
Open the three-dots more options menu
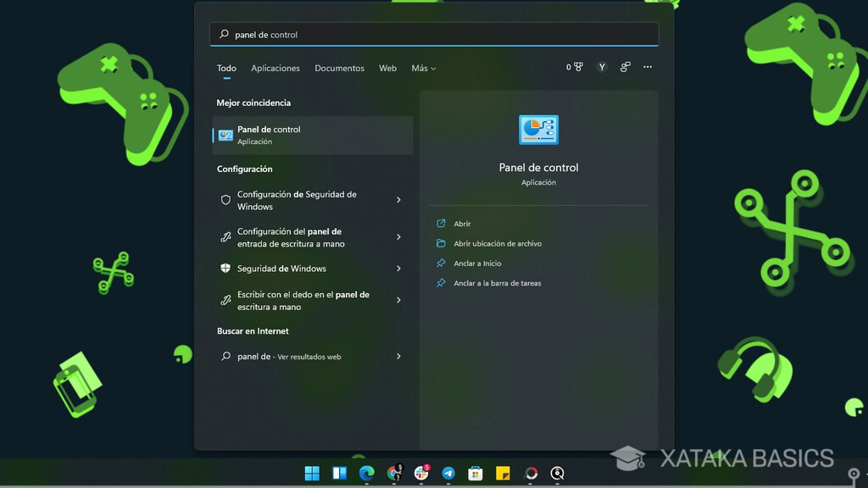(x=648, y=67)
